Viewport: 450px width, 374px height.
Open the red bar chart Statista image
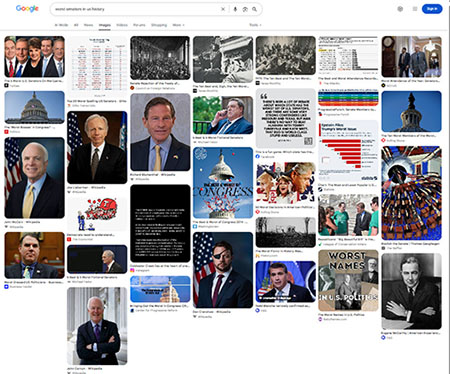point(348,151)
